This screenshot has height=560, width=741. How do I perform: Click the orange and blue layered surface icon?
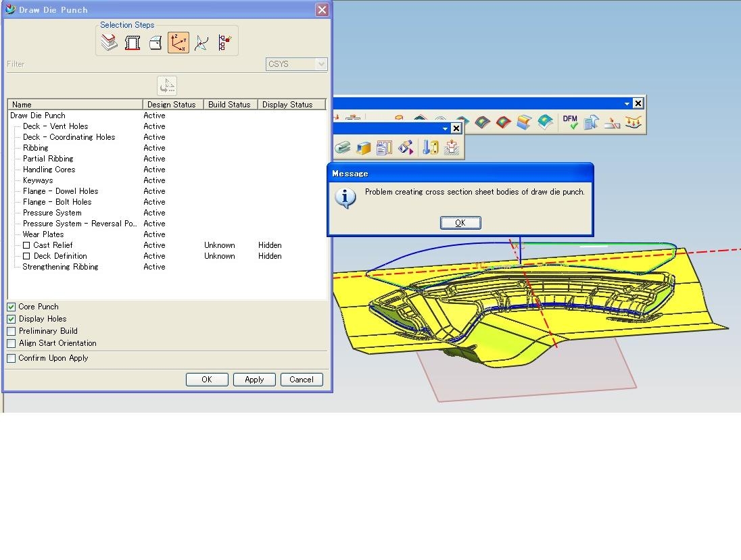coord(523,122)
